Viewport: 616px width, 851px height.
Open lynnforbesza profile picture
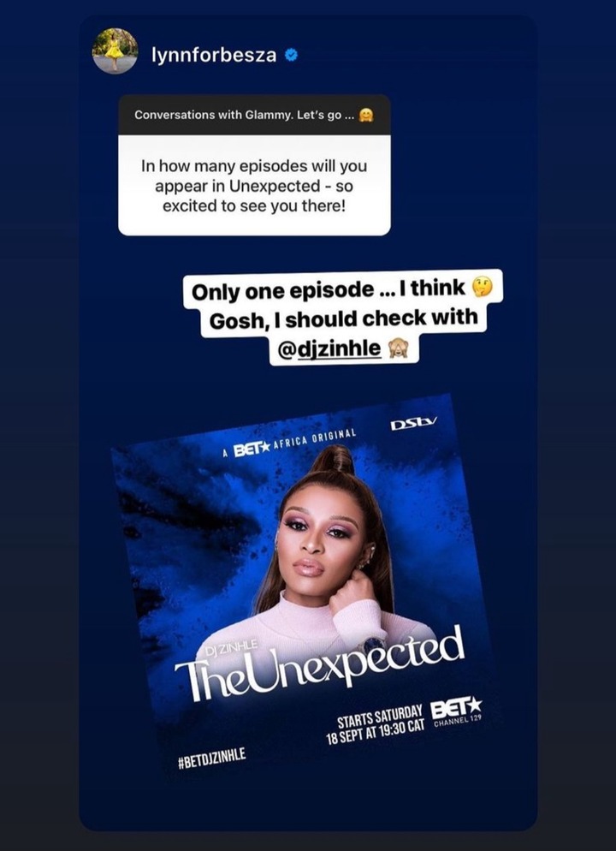click(x=115, y=51)
